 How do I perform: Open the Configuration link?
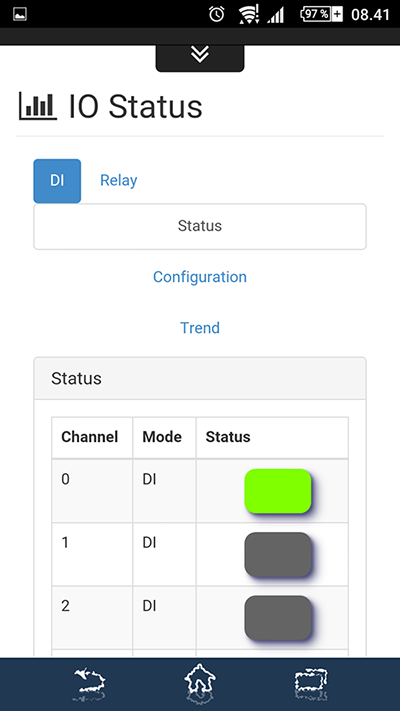pos(200,277)
